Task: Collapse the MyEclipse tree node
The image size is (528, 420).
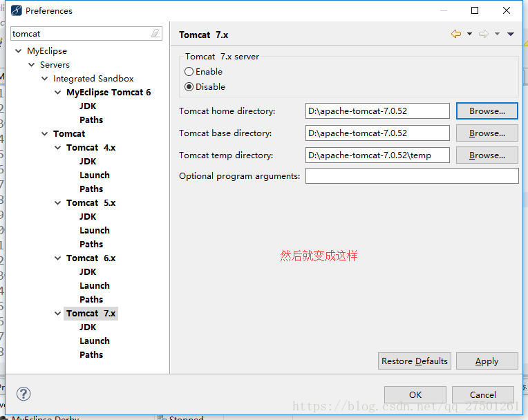Action: (x=19, y=51)
